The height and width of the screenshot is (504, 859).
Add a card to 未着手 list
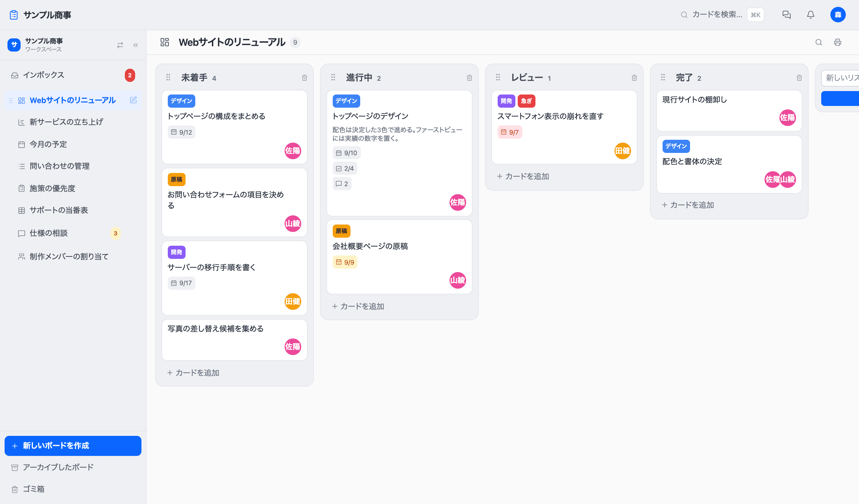pos(193,373)
